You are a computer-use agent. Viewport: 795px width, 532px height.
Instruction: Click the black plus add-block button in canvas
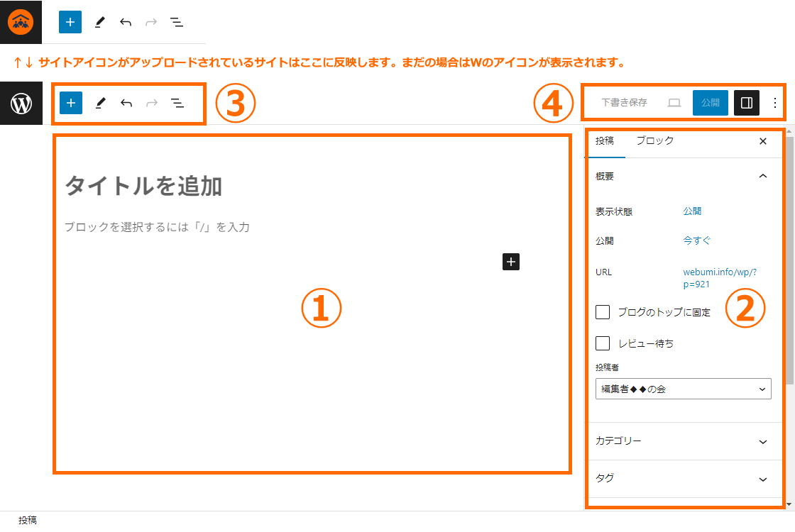pyautogui.click(x=511, y=262)
